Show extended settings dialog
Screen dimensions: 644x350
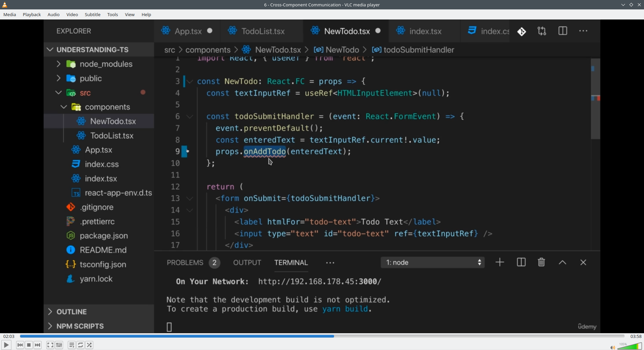(59, 345)
